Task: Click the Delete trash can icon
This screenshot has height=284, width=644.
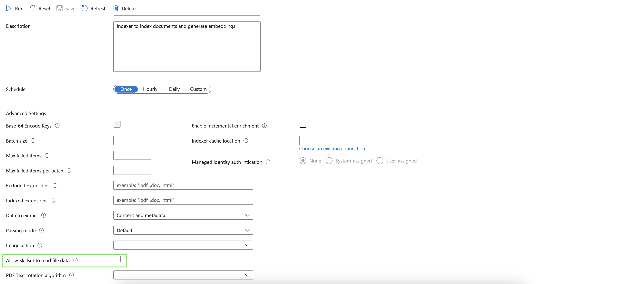Action: pyautogui.click(x=115, y=8)
